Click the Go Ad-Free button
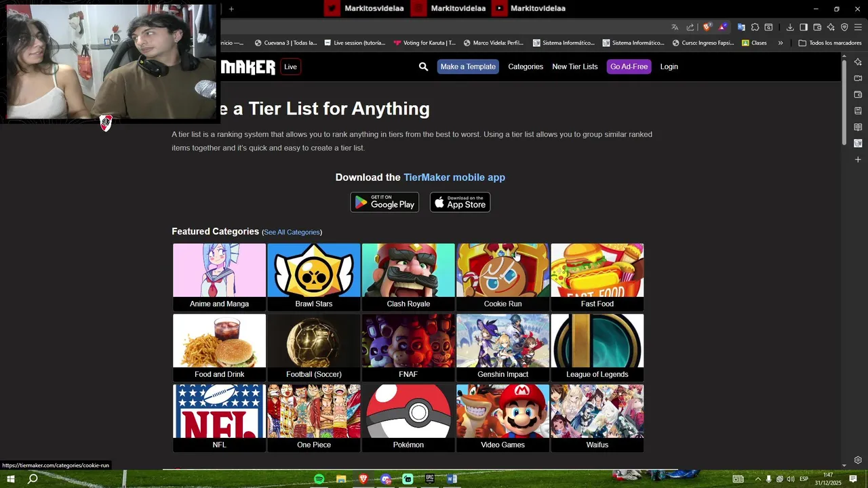The width and height of the screenshot is (868, 488). pos(629,66)
